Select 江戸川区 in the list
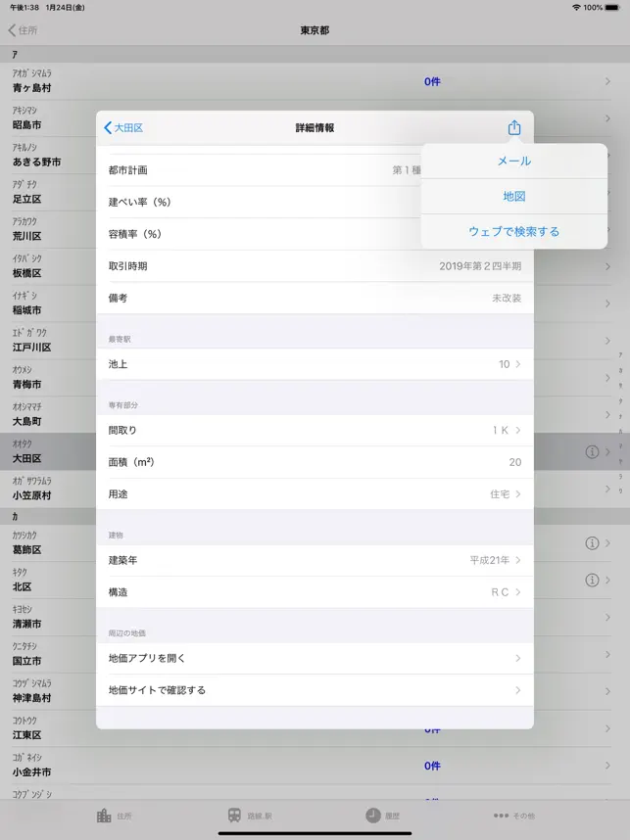 [32, 348]
